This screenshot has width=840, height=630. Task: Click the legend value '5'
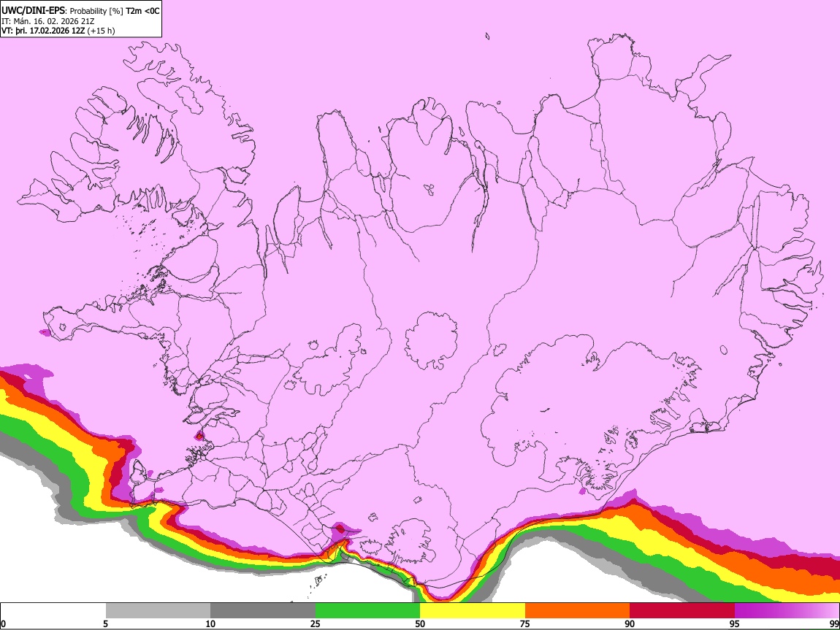click(106, 624)
